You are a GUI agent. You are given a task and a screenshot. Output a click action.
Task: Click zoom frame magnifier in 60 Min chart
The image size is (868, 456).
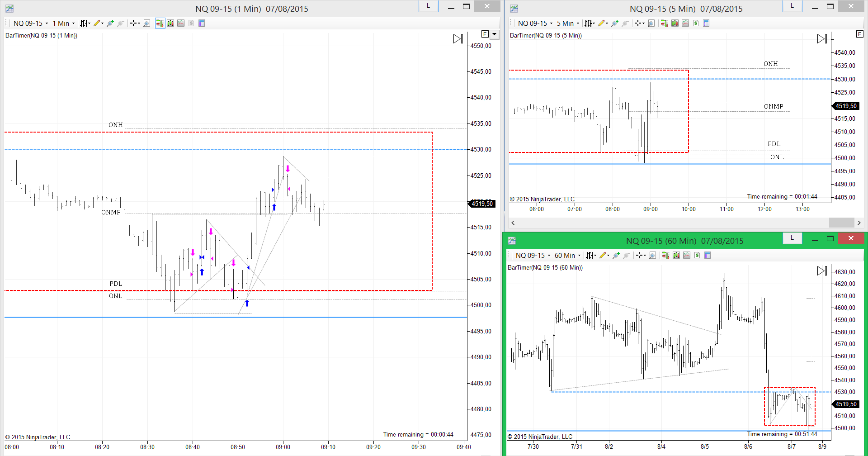tap(652, 255)
